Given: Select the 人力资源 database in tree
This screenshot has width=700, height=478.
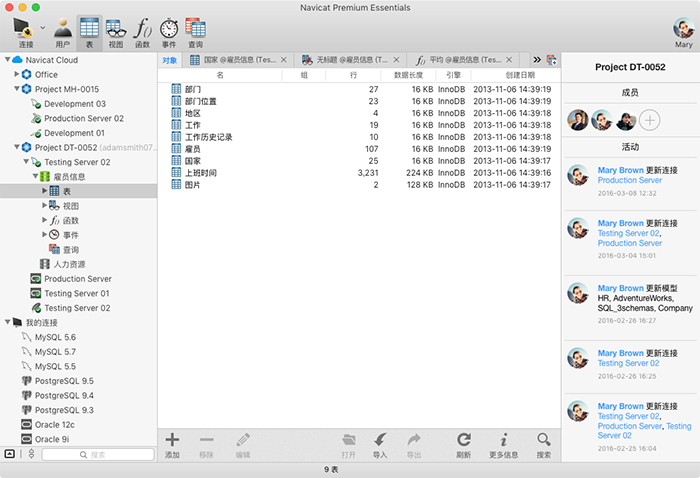Looking at the screenshot, I should (69, 264).
